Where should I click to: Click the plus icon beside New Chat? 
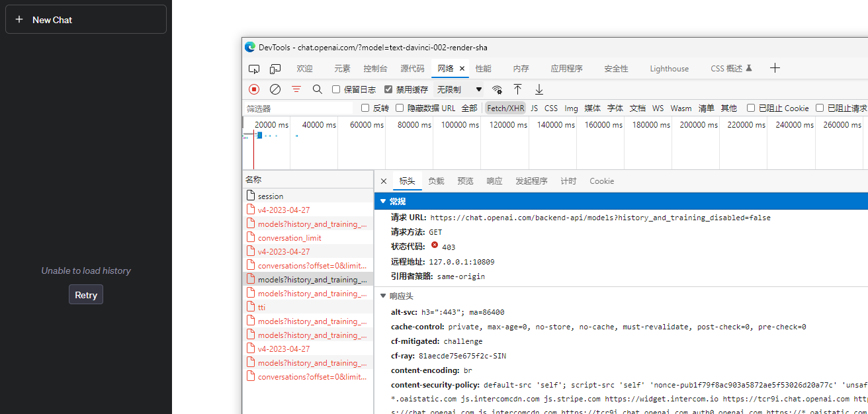(19, 20)
